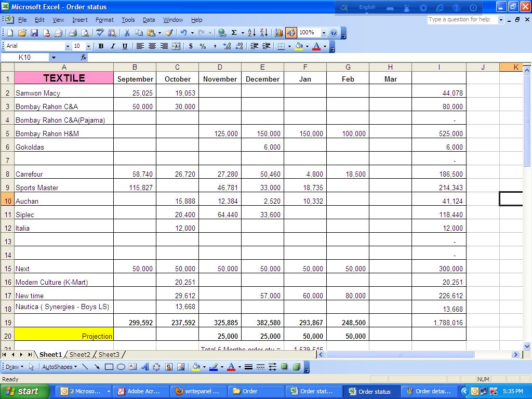Image resolution: width=532 pixels, height=399 pixels.
Task: Open the zoom percentage dropdown
Action: point(324,33)
